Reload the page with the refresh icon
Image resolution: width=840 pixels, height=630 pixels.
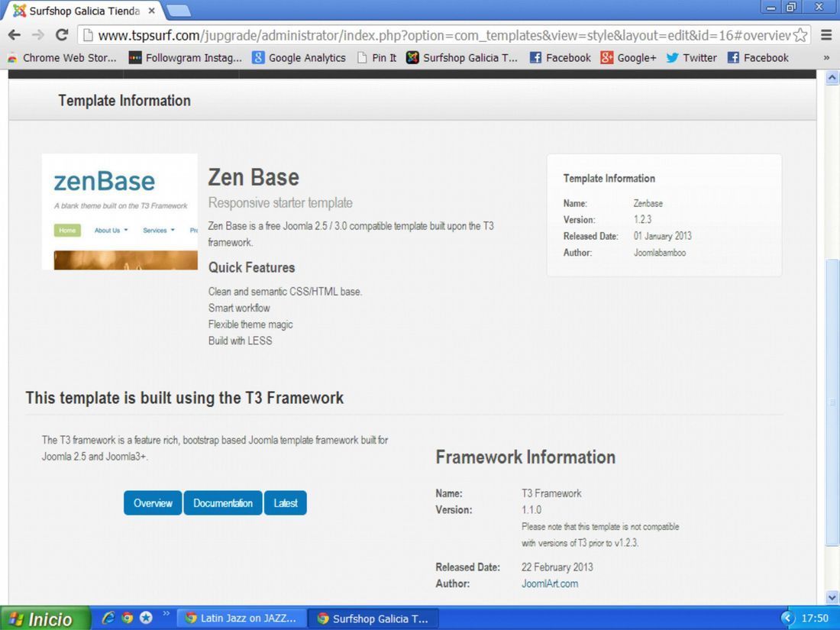[x=62, y=35]
